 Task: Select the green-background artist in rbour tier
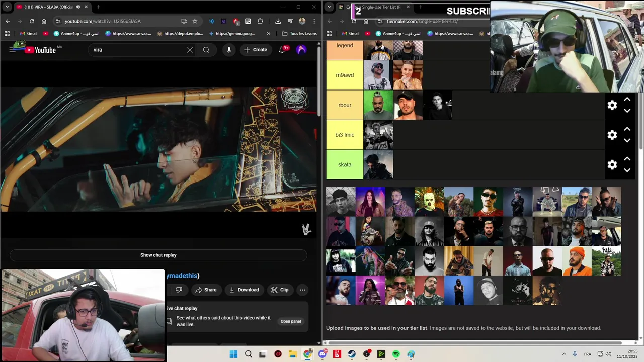[378, 105]
